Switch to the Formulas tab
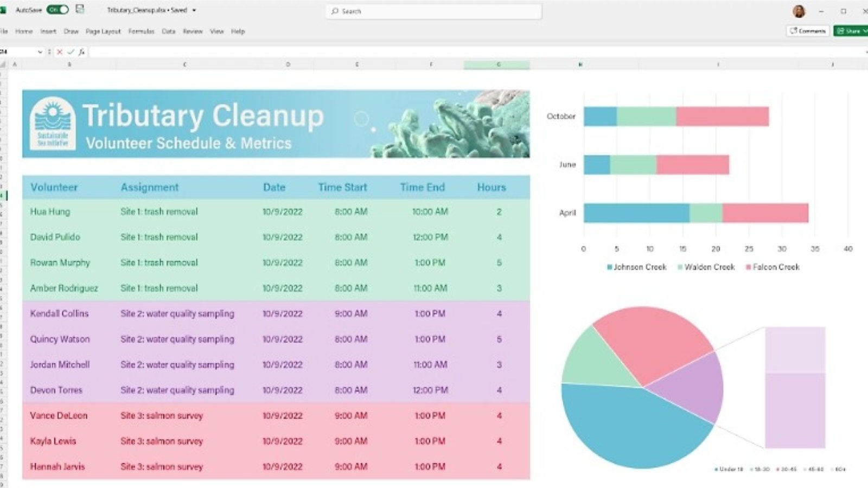 point(141,31)
